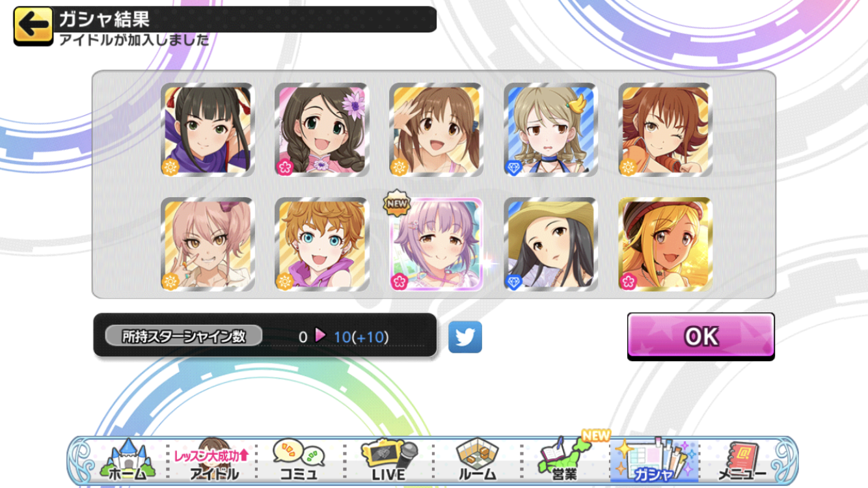Select the ガシャ tab in bottom bar
Viewport: 868px width, 488px height.
point(654,460)
